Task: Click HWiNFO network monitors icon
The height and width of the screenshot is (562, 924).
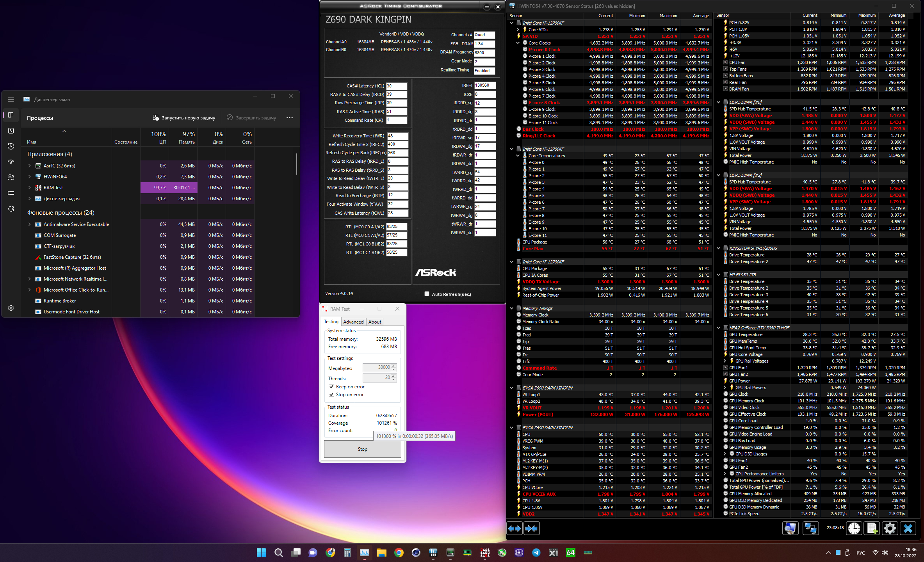Action: (810, 528)
